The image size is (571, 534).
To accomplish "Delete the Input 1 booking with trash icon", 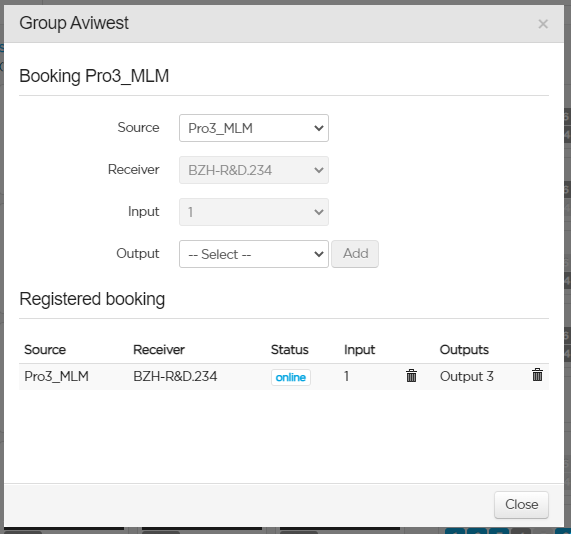I will 411,376.
